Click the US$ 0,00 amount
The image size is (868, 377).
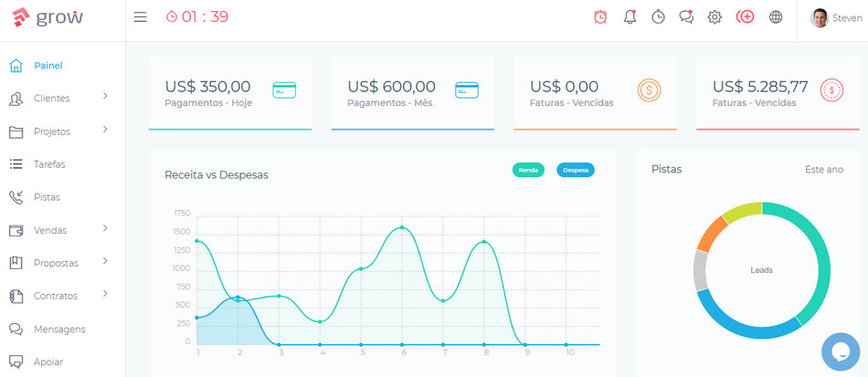[x=564, y=86]
